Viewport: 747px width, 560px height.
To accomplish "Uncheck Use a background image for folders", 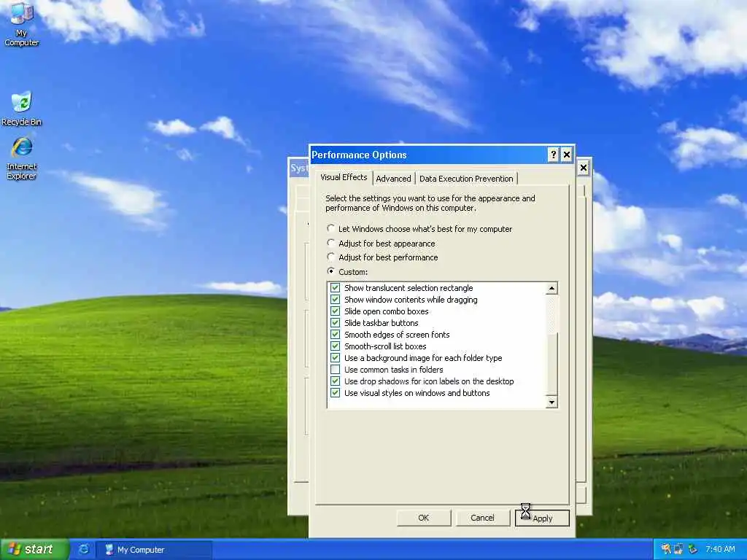I will [x=335, y=357].
